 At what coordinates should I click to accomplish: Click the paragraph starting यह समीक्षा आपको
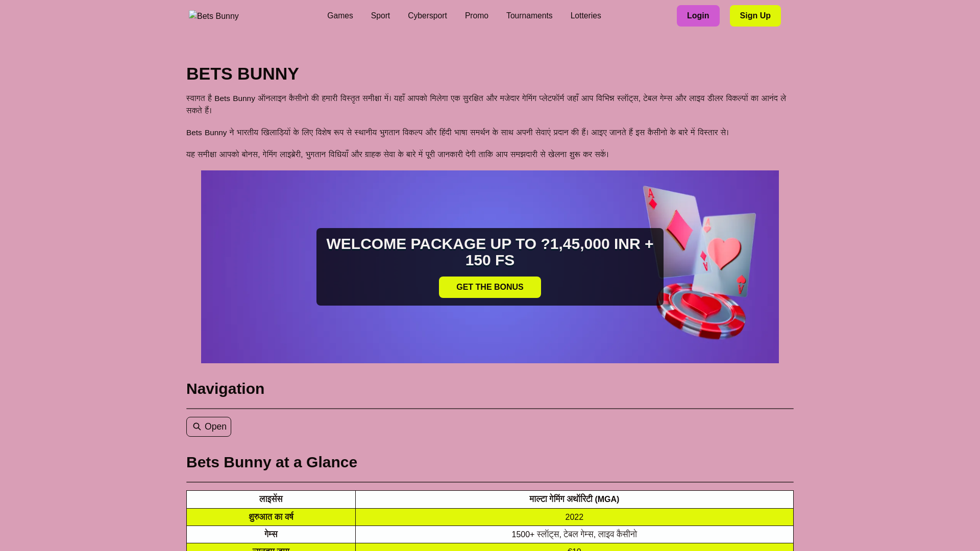(398, 154)
